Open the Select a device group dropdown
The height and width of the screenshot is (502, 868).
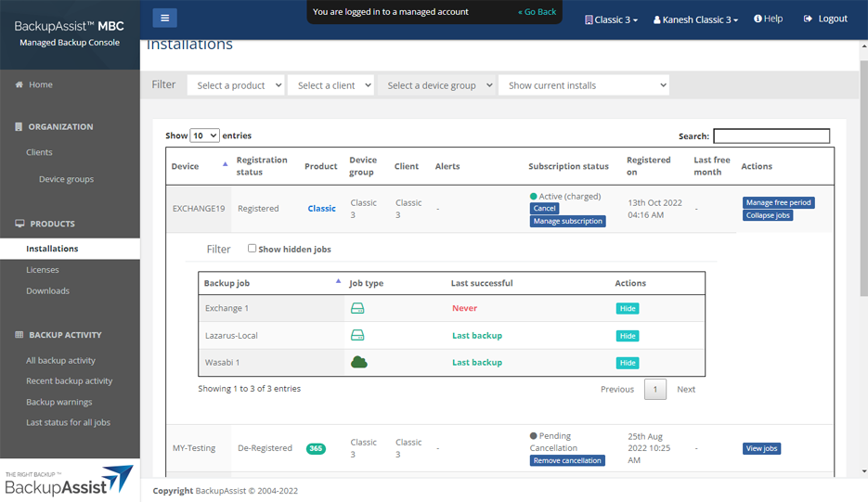[x=436, y=85]
